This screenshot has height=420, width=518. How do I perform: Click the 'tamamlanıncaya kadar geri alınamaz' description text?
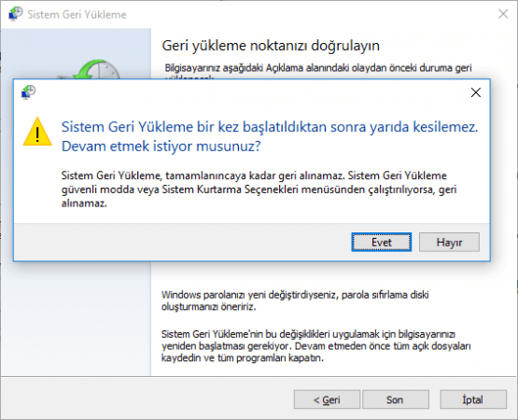259,189
